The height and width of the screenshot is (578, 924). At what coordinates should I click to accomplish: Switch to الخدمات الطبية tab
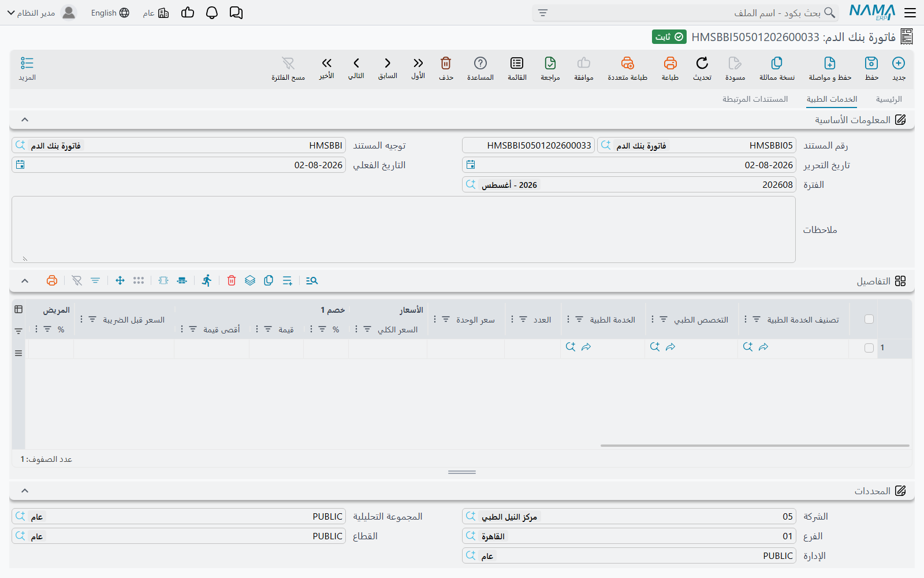tap(832, 99)
